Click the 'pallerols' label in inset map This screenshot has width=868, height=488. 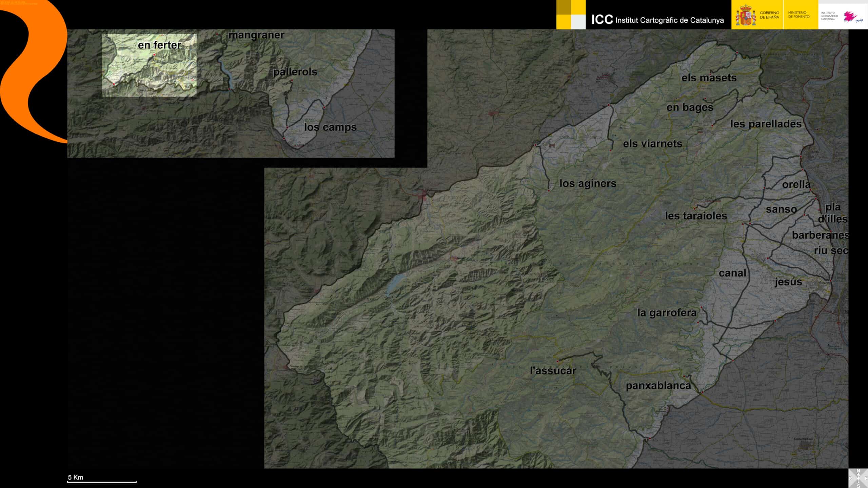click(x=295, y=72)
